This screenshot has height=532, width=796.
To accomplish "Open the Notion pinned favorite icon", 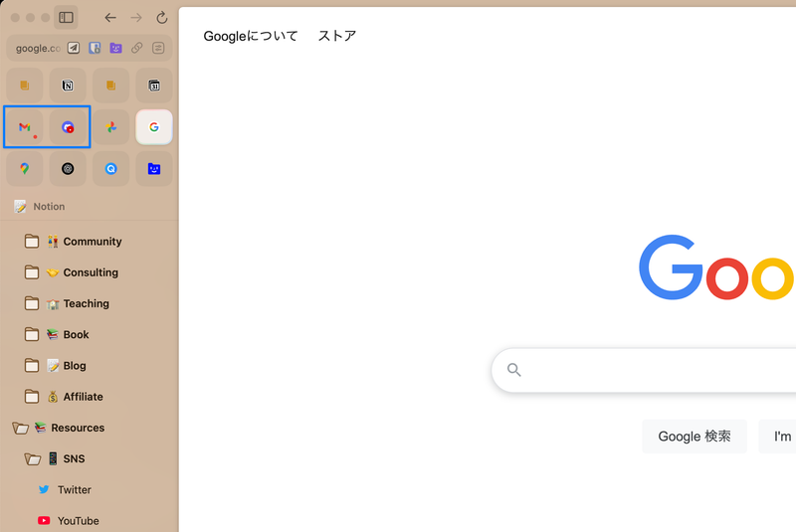I will (68, 86).
